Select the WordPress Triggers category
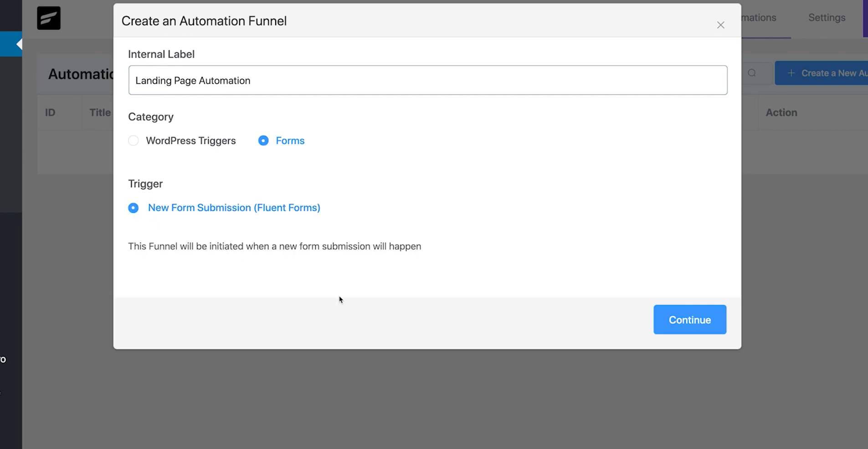This screenshot has height=449, width=868. click(x=133, y=140)
